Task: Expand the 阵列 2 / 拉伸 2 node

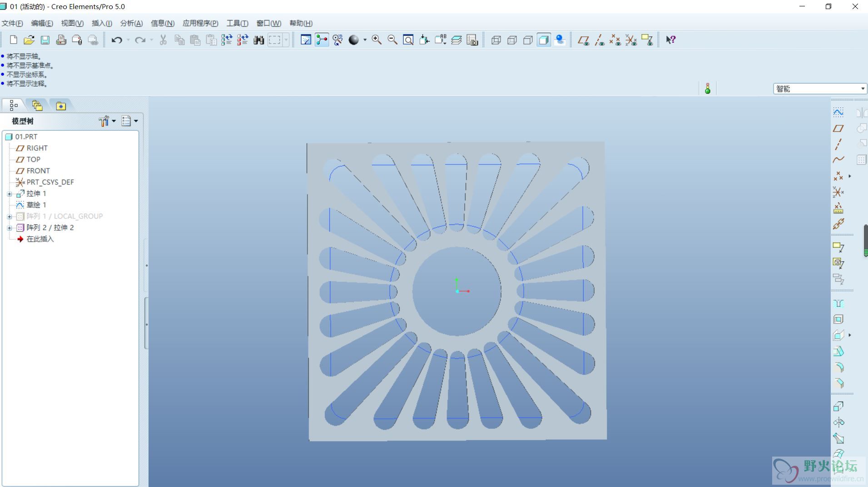Action: tap(10, 228)
